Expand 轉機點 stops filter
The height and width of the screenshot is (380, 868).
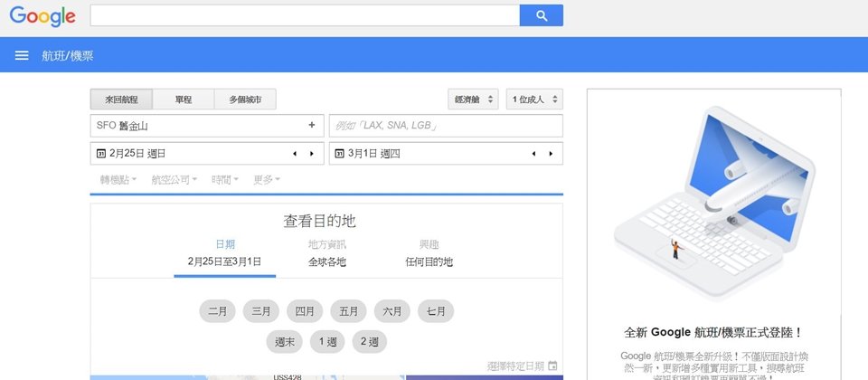[118, 179]
